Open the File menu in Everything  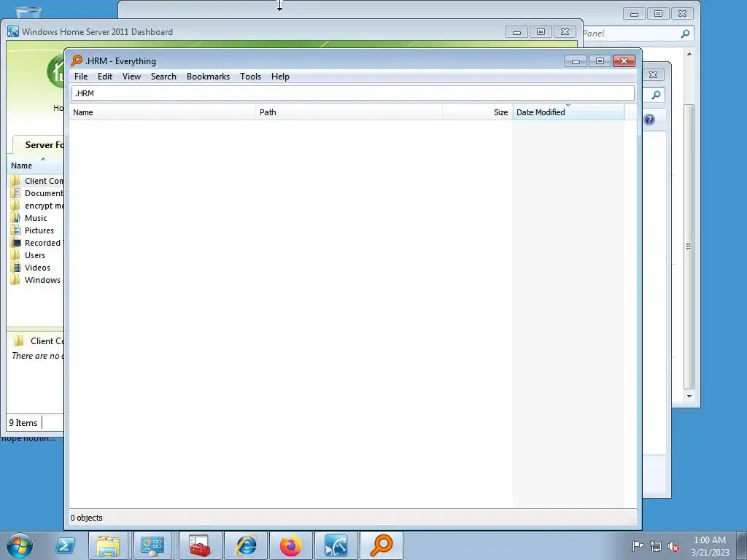pyautogui.click(x=81, y=77)
